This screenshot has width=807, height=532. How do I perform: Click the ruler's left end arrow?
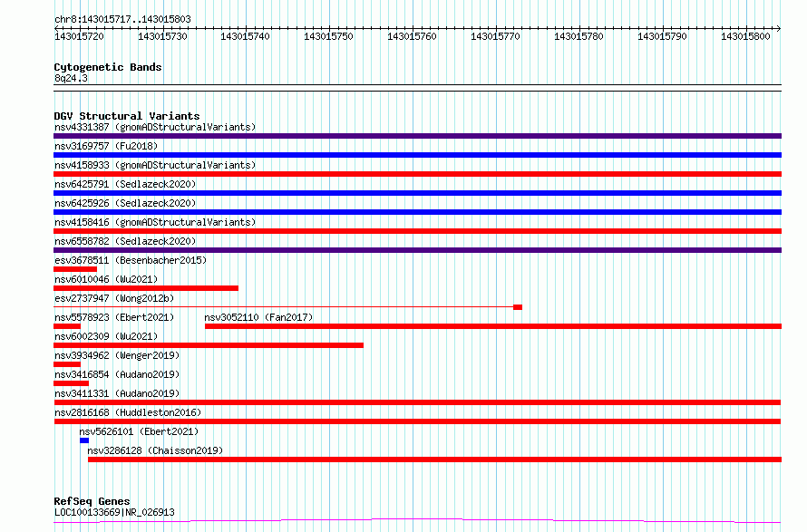coord(56,29)
